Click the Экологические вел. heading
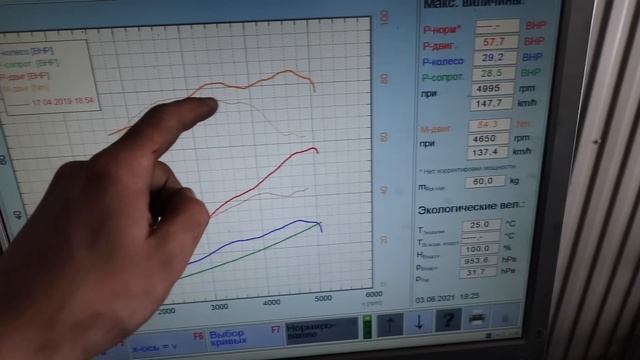The height and width of the screenshot is (360, 640). tap(471, 208)
